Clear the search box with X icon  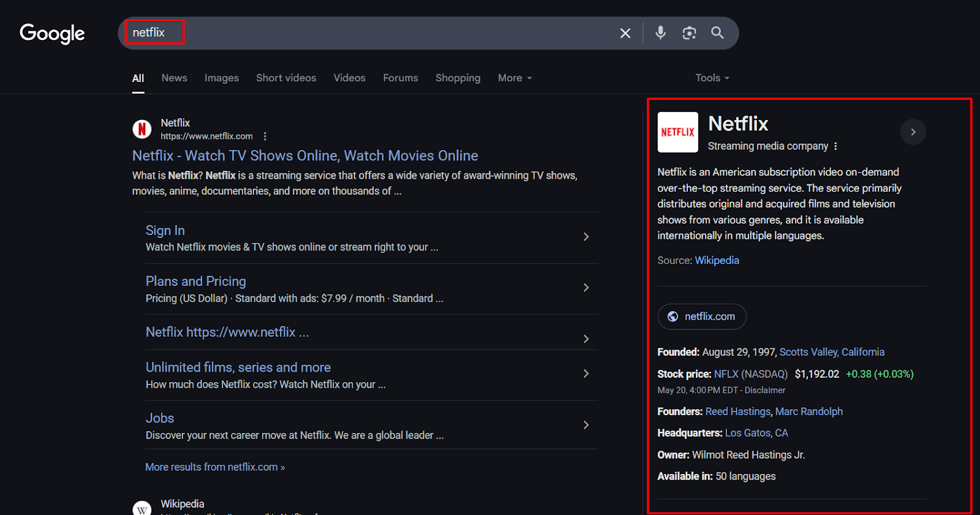click(x=625, y=33)
